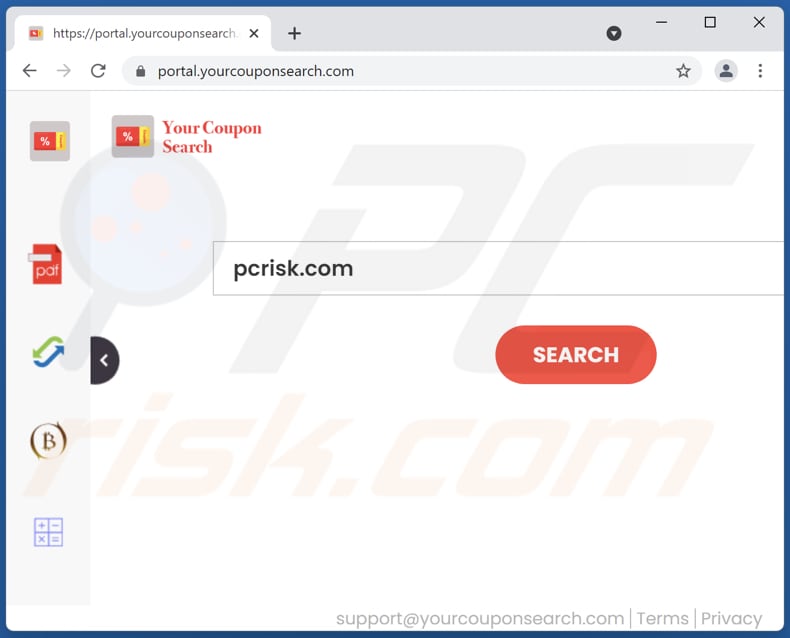Open the PDF converter sidebar icon
The image size is (790, 638).
click(x=46, y=264)
